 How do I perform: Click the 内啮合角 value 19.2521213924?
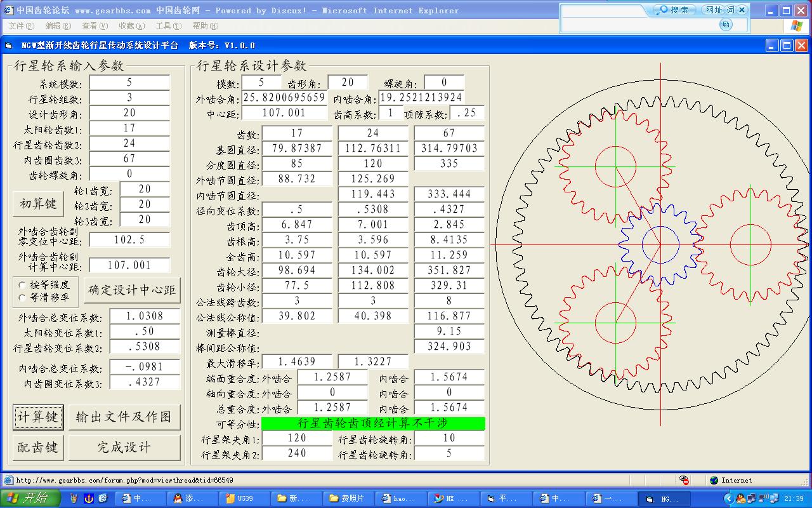[421, 98]
